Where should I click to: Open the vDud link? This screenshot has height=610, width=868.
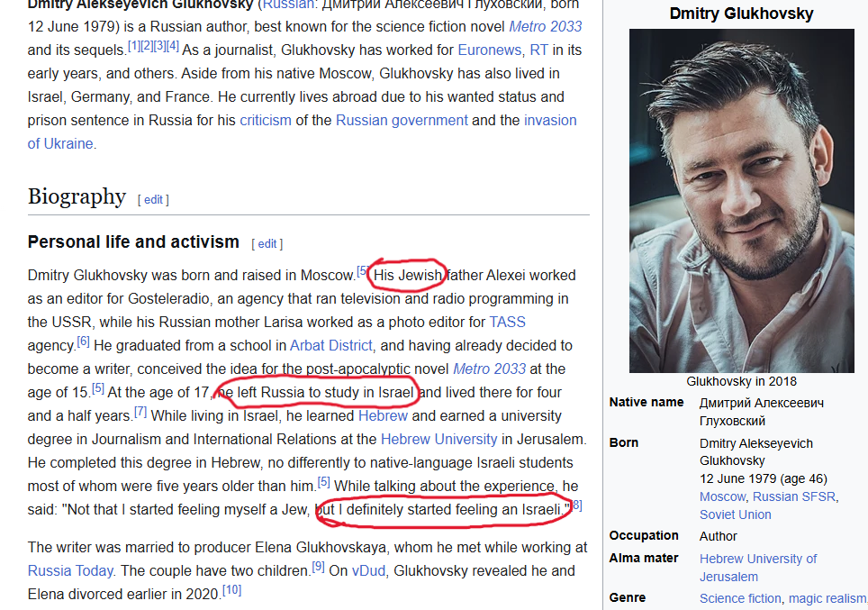click(x=368, y=570)
